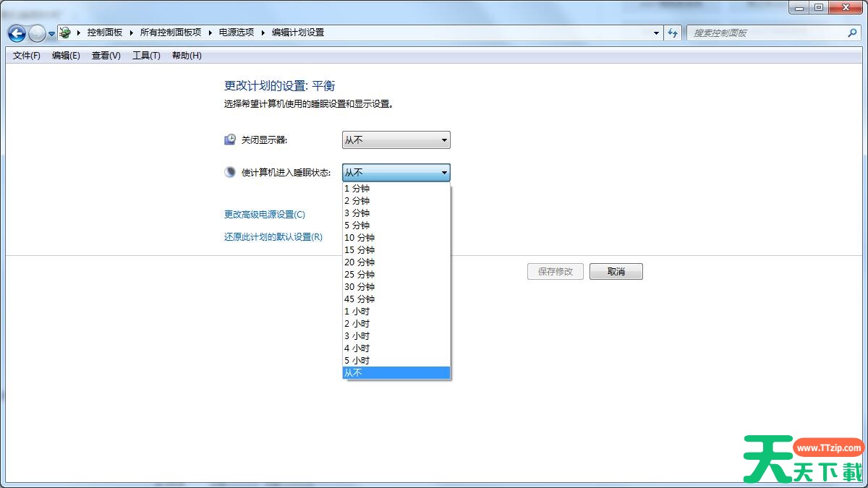868x488 pixels.
Task: Maximize the window
Action: pyautogui.click(x=819, y=7)
